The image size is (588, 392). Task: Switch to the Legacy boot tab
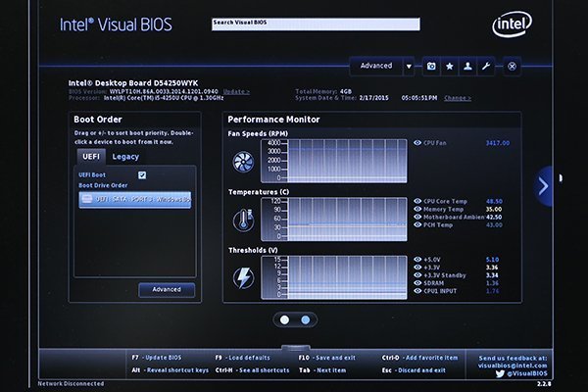click(x=125, y=156)
